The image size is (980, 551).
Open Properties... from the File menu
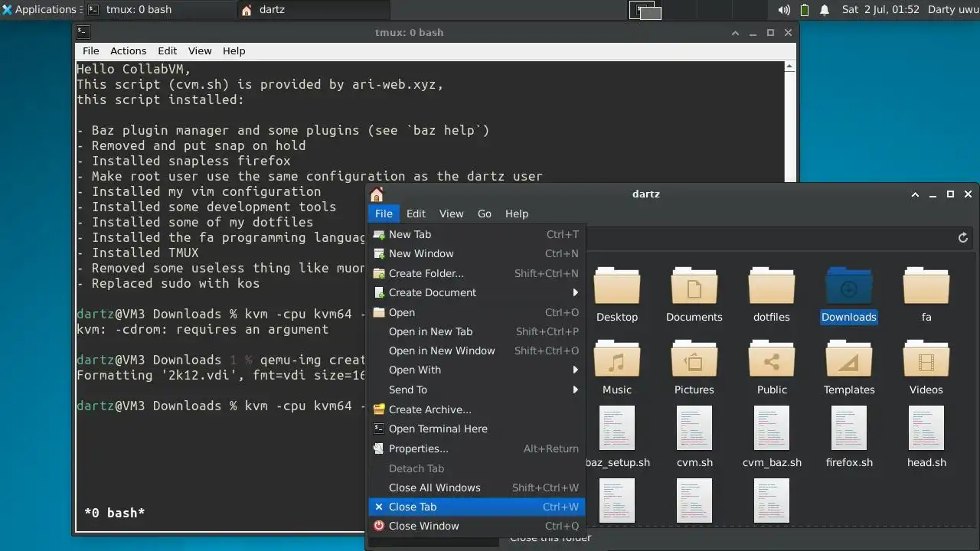(x=476, y=448)
